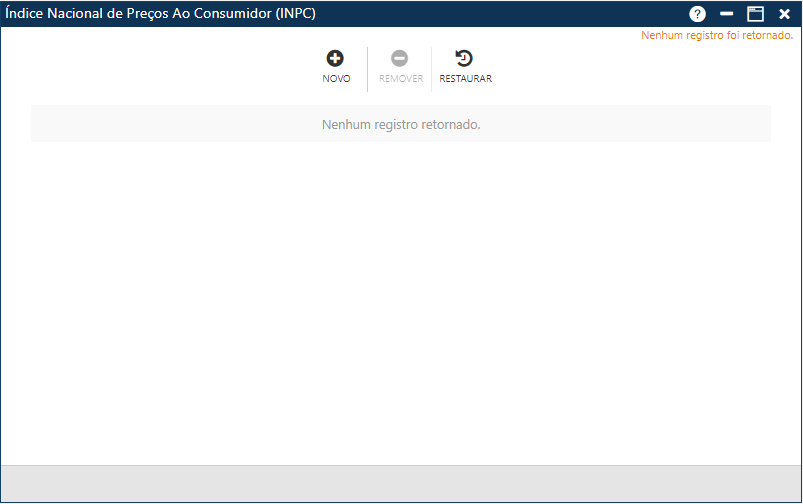The width and height of the screenshot is (803, 504).
Task: Click the window title 'Índice Nacional de Preços'
Action: (x=161, y=14)
